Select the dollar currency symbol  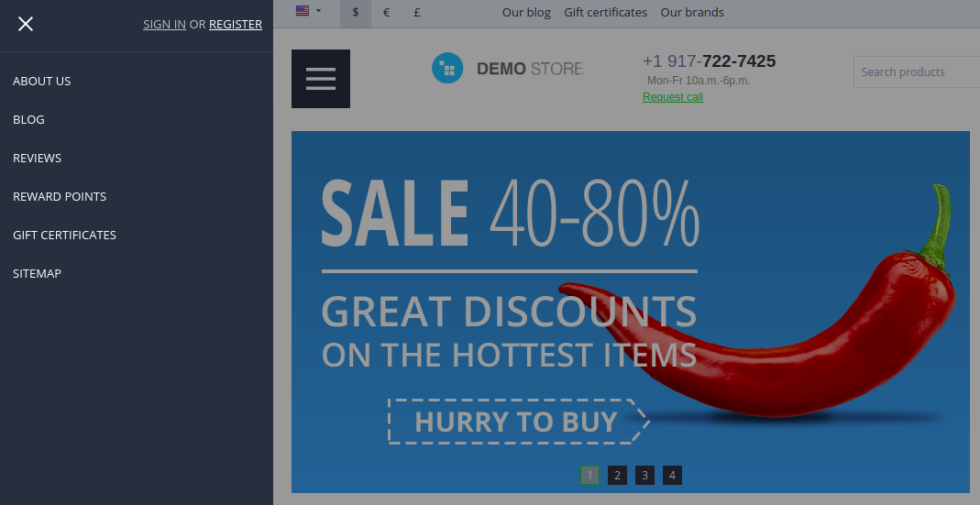tap(356, 13)
